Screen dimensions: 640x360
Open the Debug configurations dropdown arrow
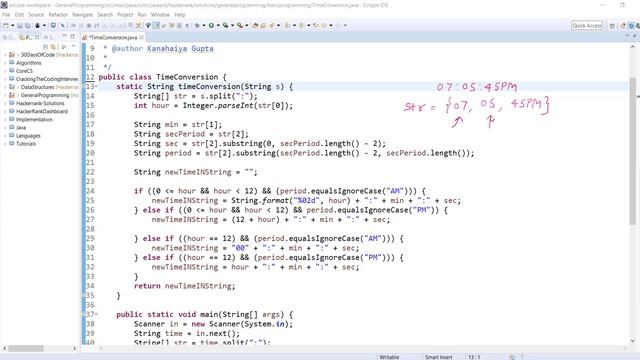click(204, 25)
